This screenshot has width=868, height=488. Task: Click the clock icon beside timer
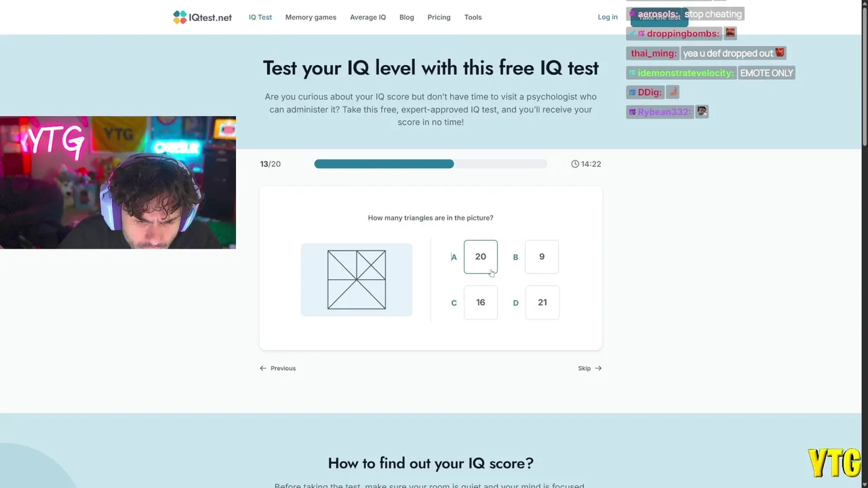tap(575, 164)
